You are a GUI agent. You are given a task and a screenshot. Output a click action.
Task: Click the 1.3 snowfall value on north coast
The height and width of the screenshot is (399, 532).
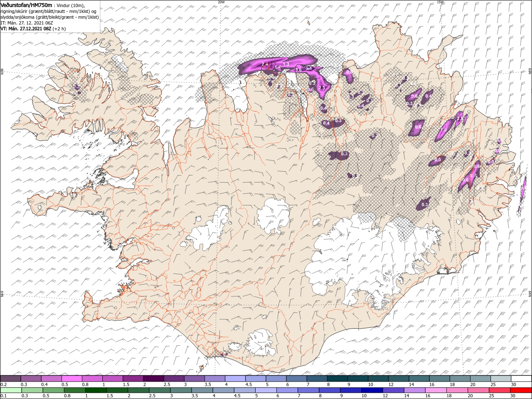point(286,64)
